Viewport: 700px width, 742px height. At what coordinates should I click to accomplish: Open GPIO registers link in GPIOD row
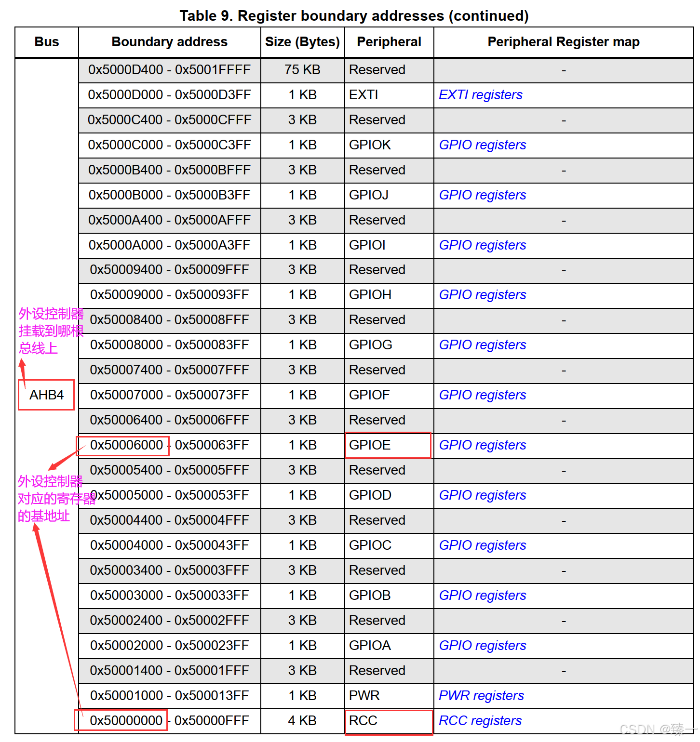pyautogui.click(x=482, y=495)
